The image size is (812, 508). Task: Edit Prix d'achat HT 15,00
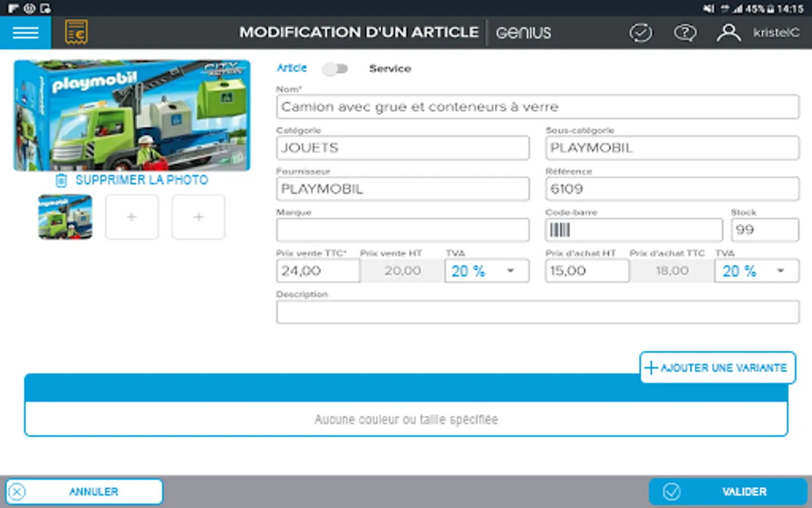[x=587, y=271]
